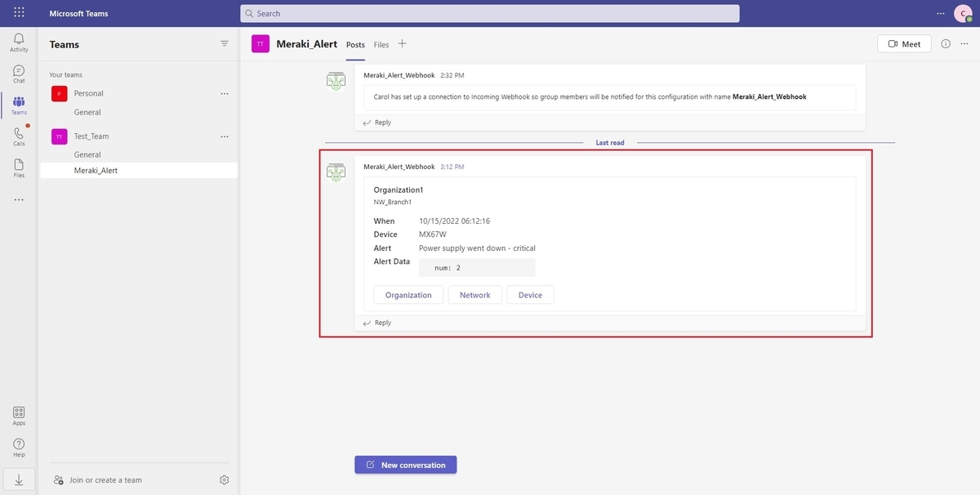Reply to the 3:12 PM alert message

[377, 323]
